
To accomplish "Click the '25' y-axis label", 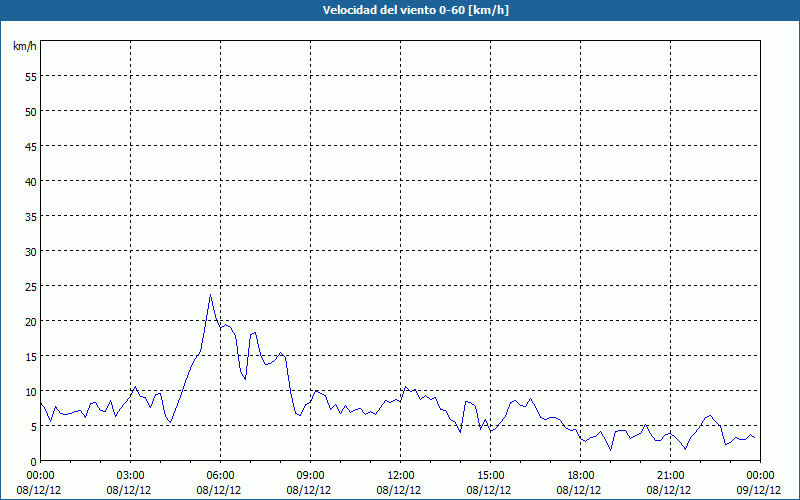I will click(31, 287).
